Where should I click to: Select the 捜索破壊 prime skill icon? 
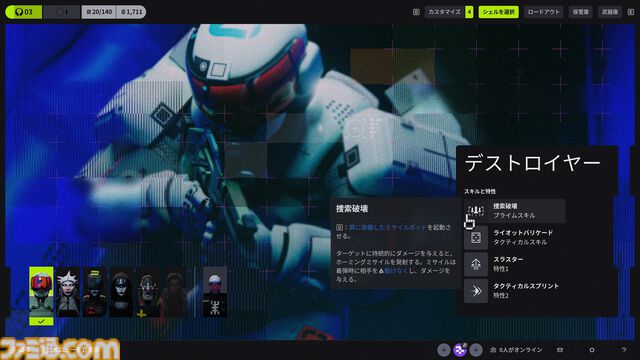476,211
